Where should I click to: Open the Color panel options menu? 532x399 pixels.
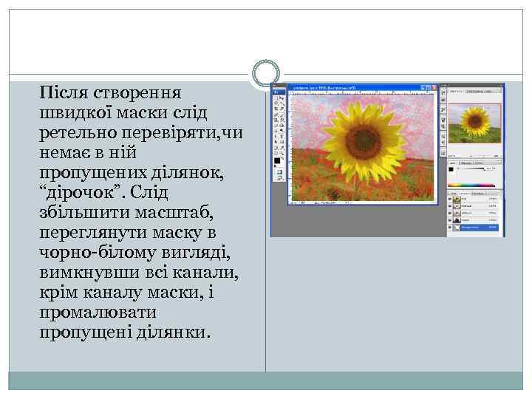tap(500, 162)
